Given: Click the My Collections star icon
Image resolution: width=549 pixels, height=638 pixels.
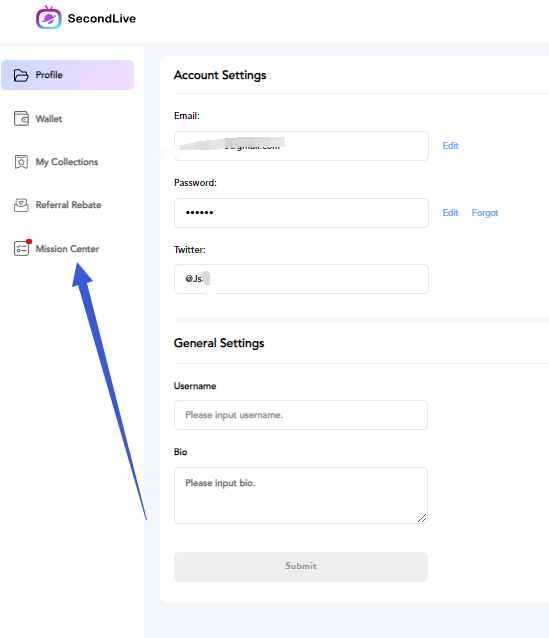Looking at the screenshot, I should tap(21, 162).
